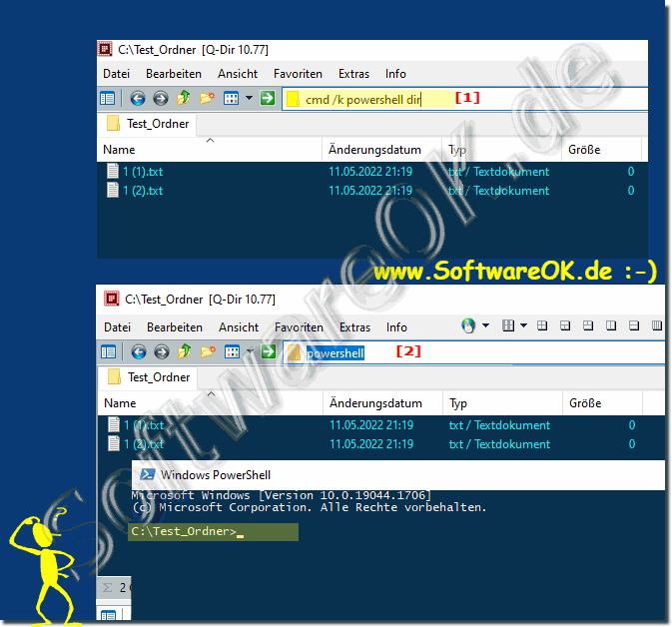
Task: Open Datei menu in upper Q-Dir window
Action: [x=116, y=74]
